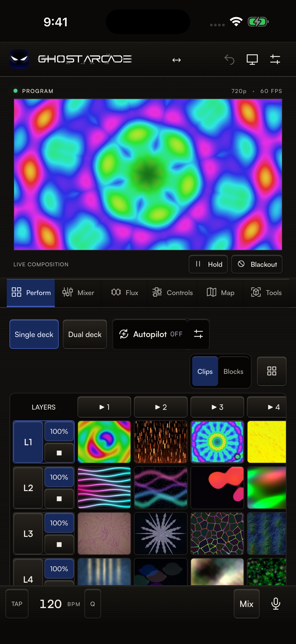Toggle Autopilot on
Viewport: 296px width, 644px height.
tap(150, 334)
